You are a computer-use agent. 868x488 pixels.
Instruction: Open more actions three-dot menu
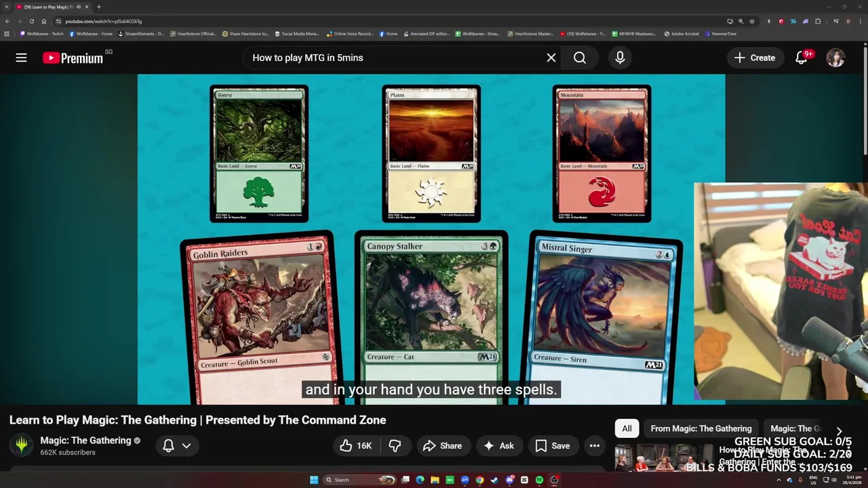click(595, 445)
